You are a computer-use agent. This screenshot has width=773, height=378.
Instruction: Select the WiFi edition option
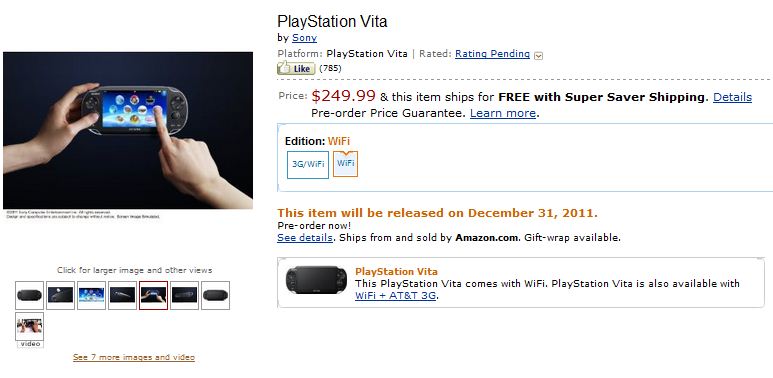346,164
